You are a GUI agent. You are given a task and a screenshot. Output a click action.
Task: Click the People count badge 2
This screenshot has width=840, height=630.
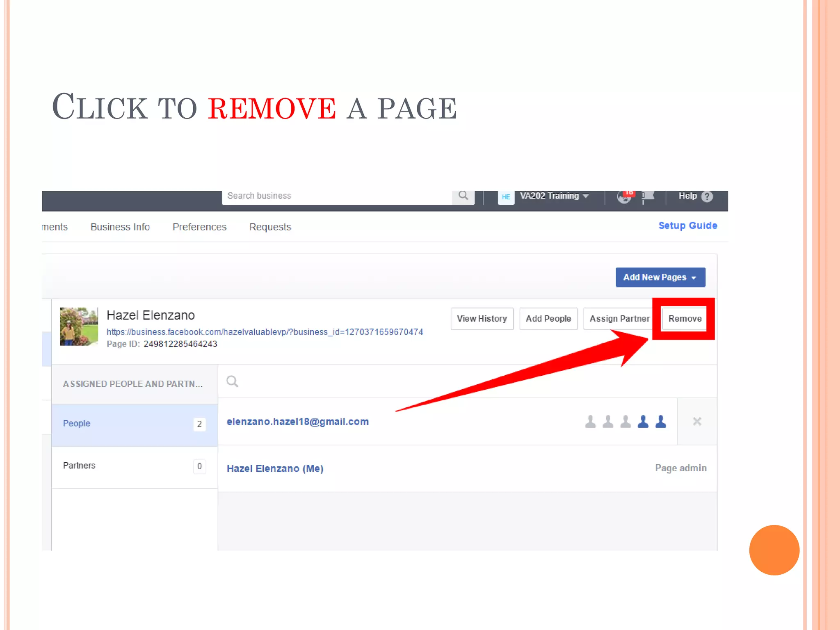199,424
